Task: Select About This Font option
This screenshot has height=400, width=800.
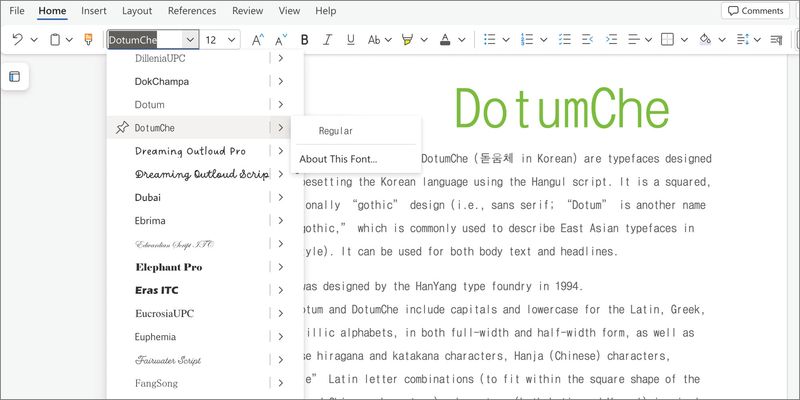Action: click(338, 159)
